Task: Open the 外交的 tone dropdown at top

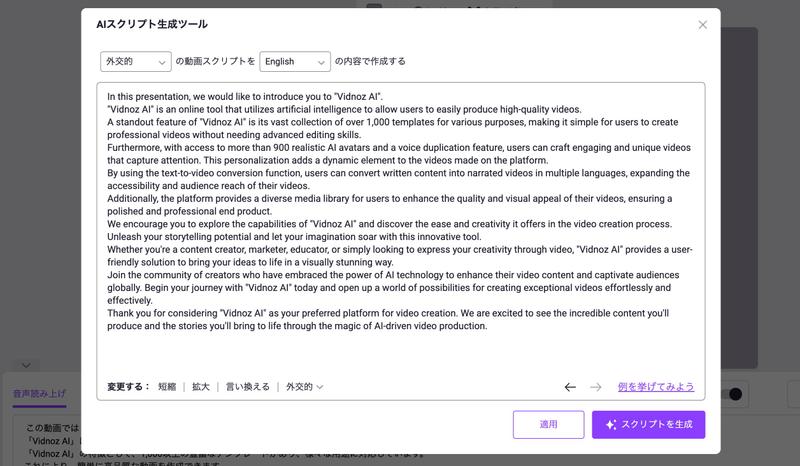Action: pyautogui.click(x=136, y=62)
